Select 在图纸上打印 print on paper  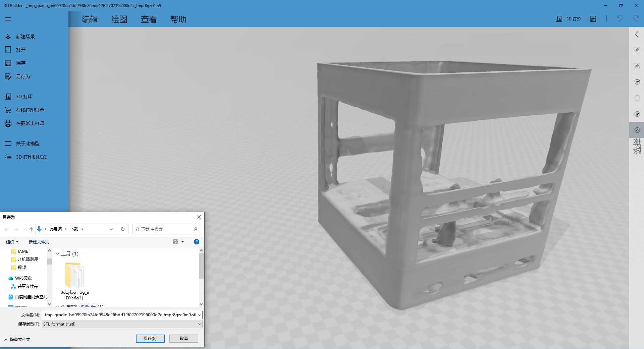coord(30,123)
